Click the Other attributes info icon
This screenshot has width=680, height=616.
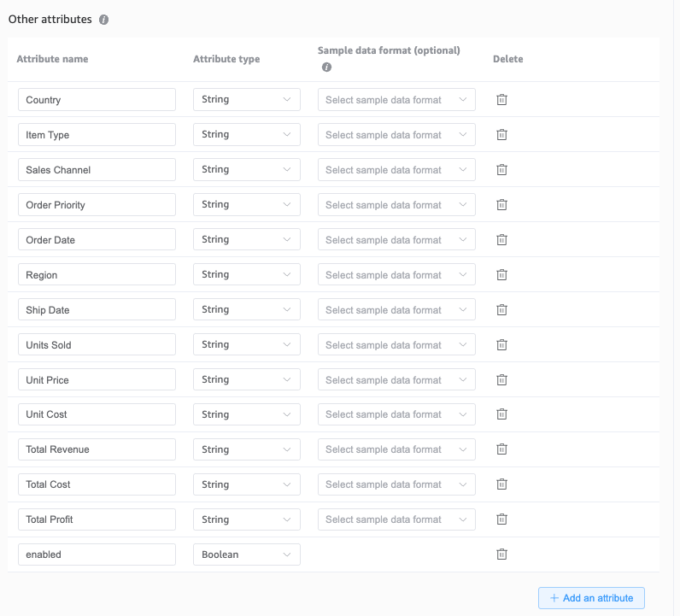click(x=104, y=20)
